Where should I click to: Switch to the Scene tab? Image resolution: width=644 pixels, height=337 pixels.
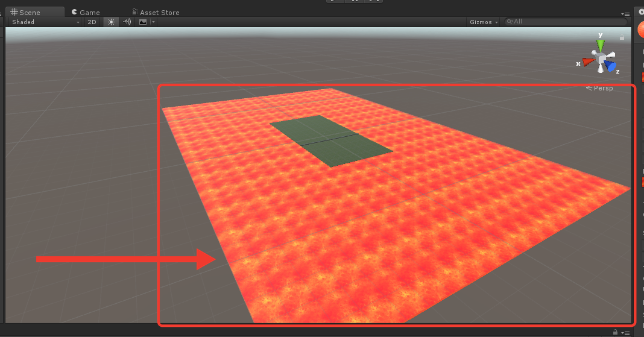click(x=34, y=12)
